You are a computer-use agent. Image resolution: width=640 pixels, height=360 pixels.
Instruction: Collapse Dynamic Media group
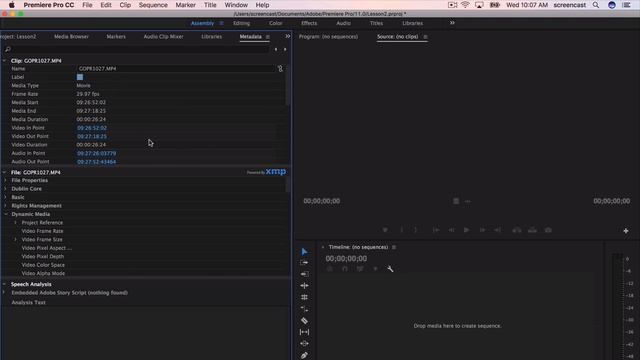(5, 214)
